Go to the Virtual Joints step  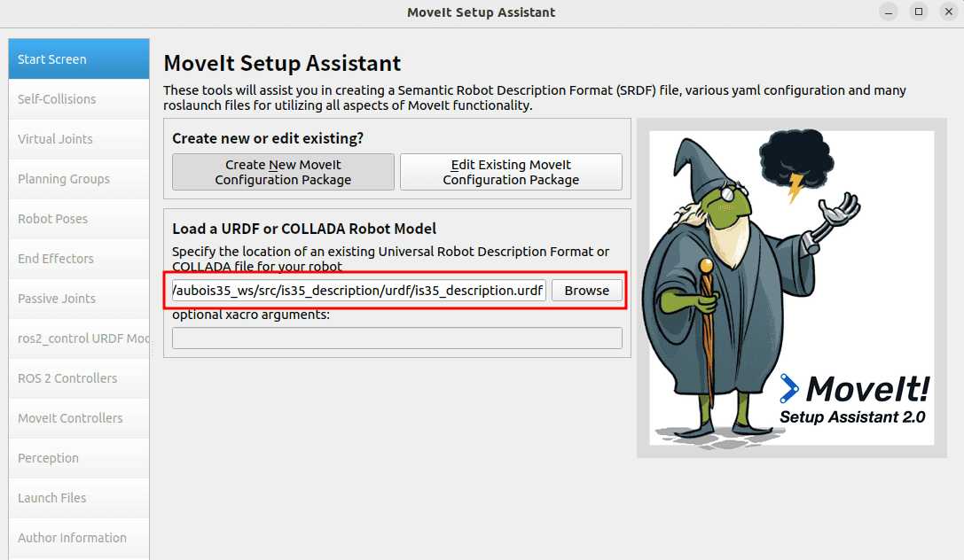[x=78, y=139]
